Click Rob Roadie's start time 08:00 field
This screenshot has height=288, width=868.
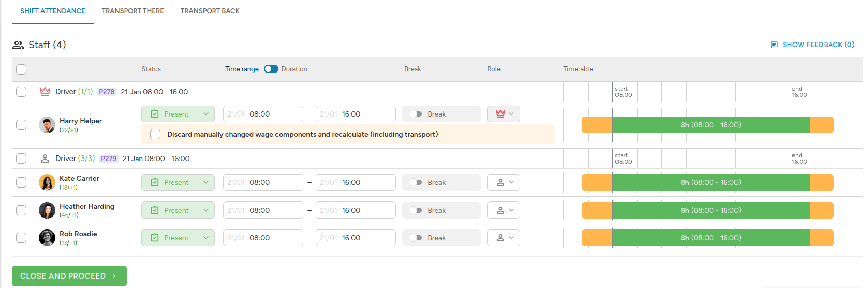(263, 238)
